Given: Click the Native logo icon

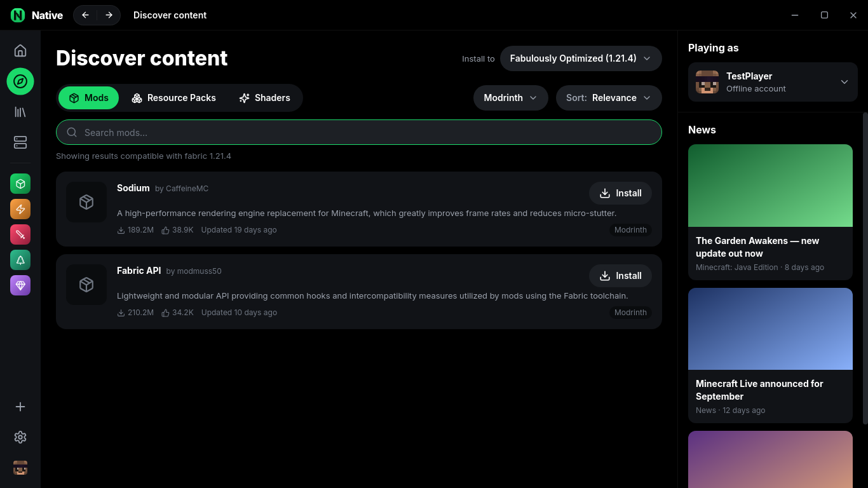Looking at the screenshot, I should click(18, 15).
